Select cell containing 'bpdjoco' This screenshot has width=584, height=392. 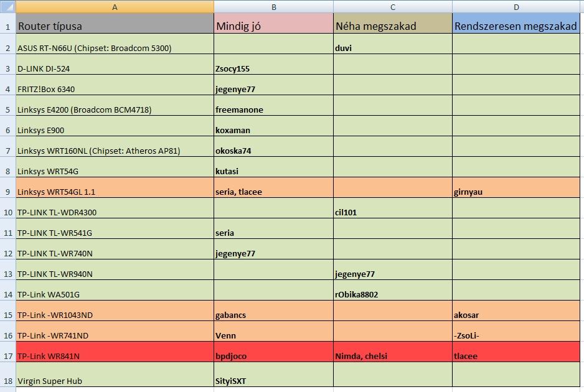[x=274, y=352]
